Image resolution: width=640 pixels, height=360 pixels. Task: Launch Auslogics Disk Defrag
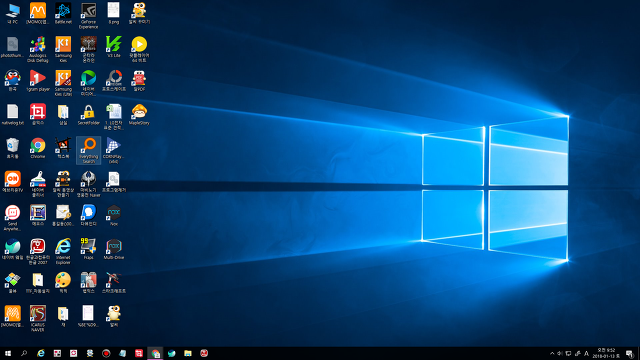pyautogui.click(x=38, y=50)
